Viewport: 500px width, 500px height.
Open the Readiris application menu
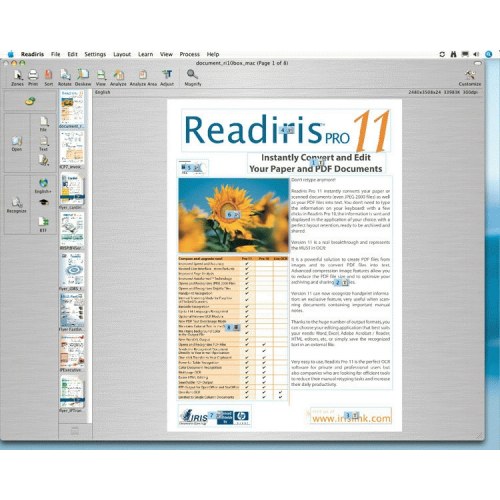32,54
